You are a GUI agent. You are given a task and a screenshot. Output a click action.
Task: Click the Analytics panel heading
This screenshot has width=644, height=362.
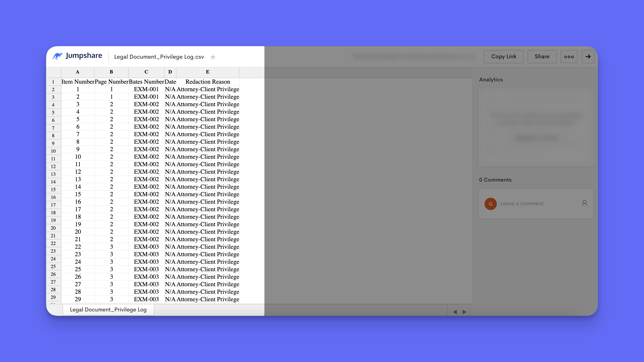[x=491, y=80]
